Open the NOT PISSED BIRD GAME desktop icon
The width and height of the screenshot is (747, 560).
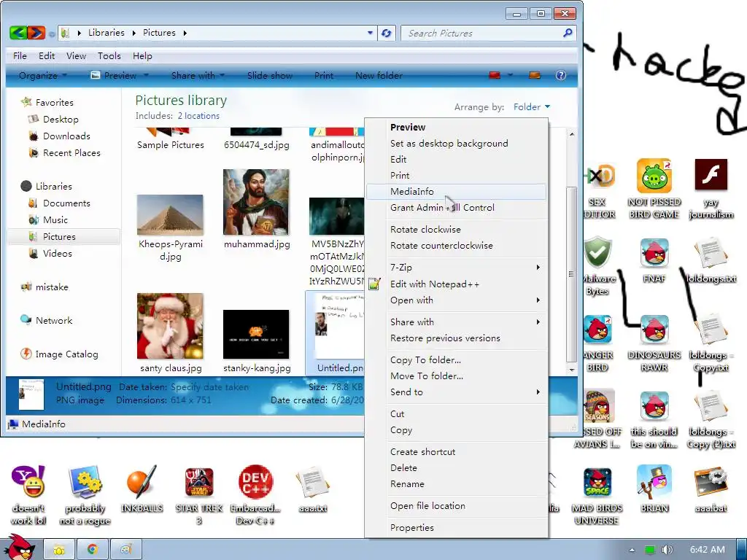[x=654, y=189]
